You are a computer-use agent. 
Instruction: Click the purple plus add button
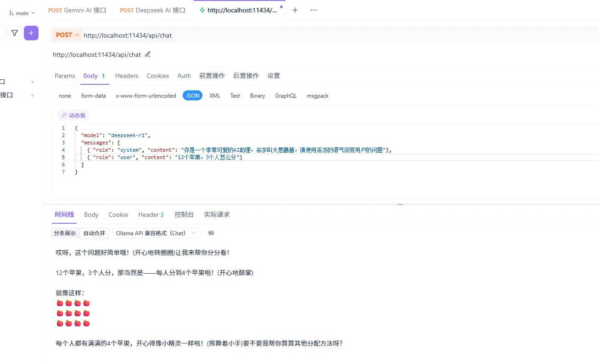click(x=31, y=33)
